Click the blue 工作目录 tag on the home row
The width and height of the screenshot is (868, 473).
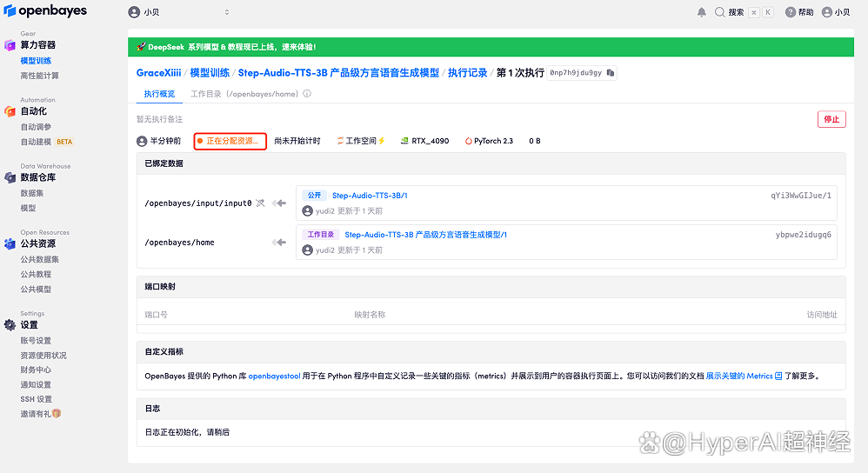[x=321, y=235]
